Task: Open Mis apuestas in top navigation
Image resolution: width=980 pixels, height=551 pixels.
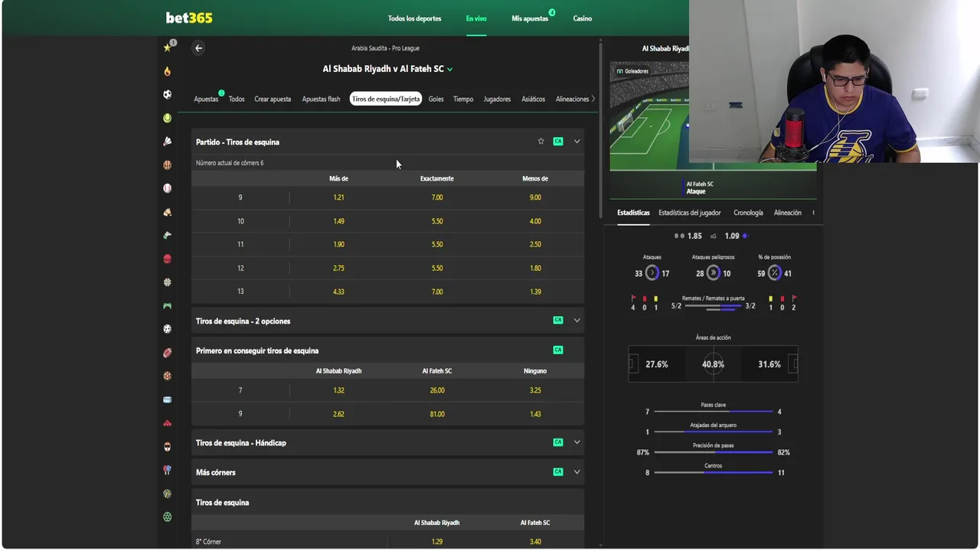Action: tap(530, 18)
